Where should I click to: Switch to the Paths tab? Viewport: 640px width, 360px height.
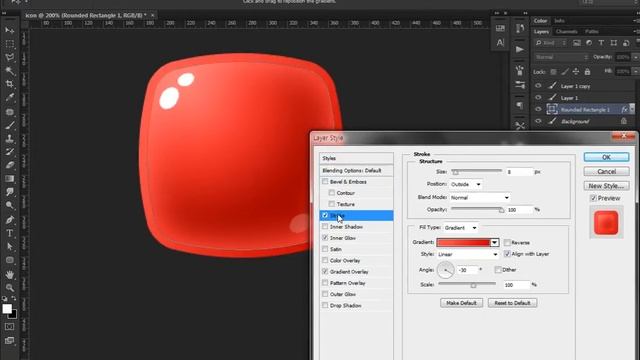pos(591,31)
